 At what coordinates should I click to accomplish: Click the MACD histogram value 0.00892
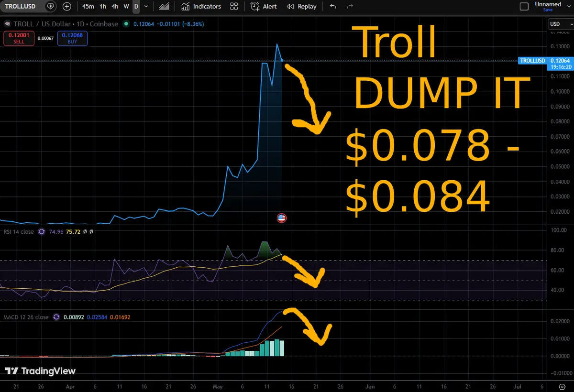click(73, 317)
